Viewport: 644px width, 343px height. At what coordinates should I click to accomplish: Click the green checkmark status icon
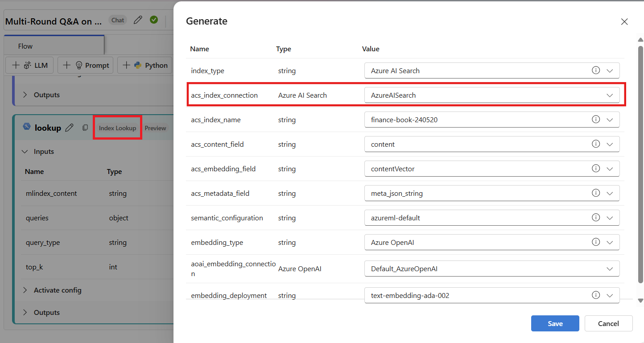(x=154, y=20)
